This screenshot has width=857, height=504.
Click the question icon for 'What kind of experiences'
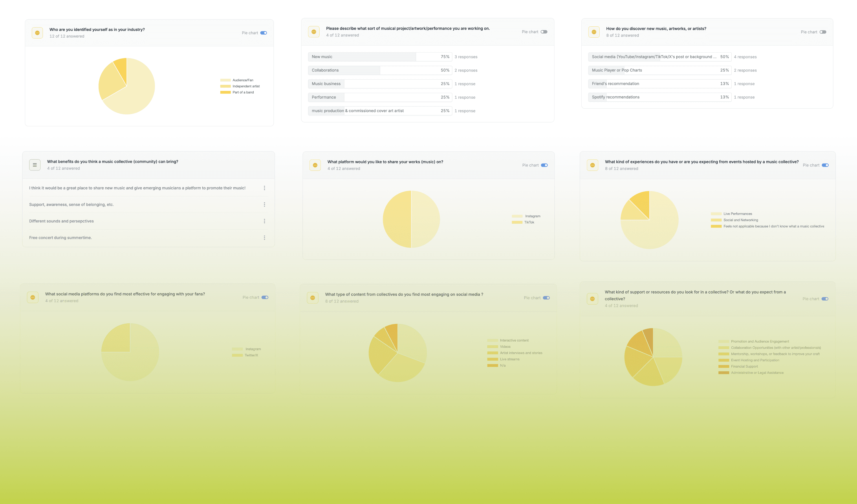(x=592, y=165)
